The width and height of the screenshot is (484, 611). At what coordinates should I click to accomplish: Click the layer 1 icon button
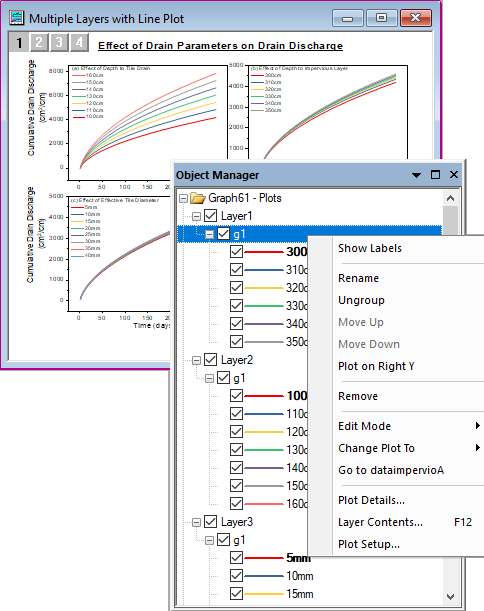tap(19, 42)
